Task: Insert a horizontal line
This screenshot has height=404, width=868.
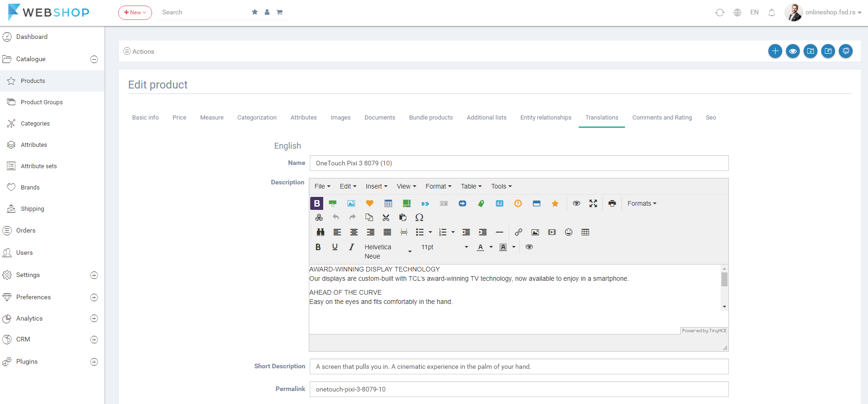Action: point(499,232)
